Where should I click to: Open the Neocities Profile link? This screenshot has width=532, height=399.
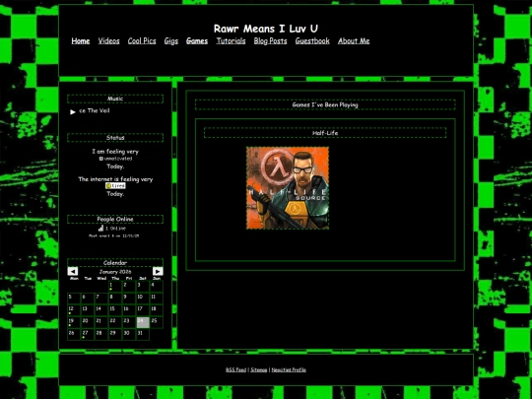click(x=289, y=369)
